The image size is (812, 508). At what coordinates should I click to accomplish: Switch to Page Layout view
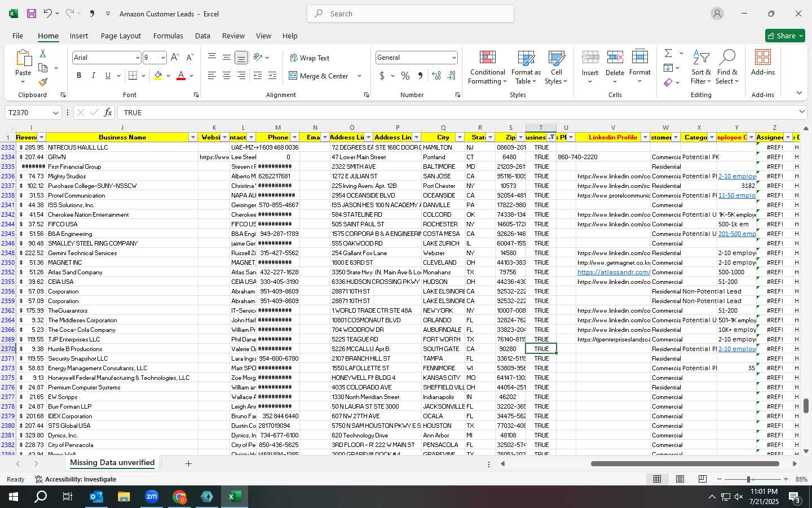pos(680,479)
